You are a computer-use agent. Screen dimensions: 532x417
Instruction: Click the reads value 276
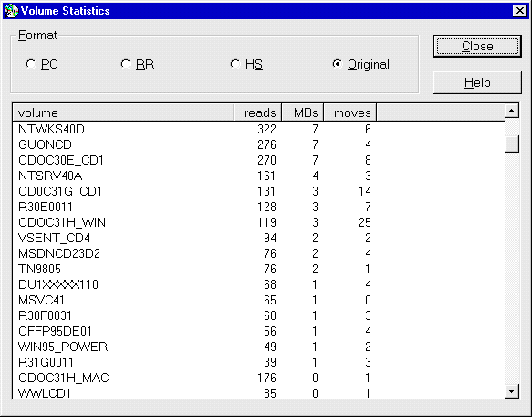pos(267,145)
